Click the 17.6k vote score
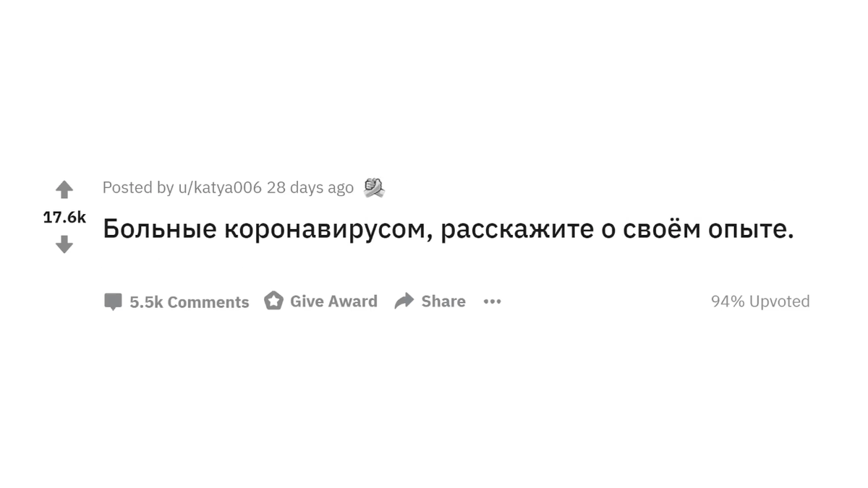Viewport: 868px width, 488px height. point(64,217)
